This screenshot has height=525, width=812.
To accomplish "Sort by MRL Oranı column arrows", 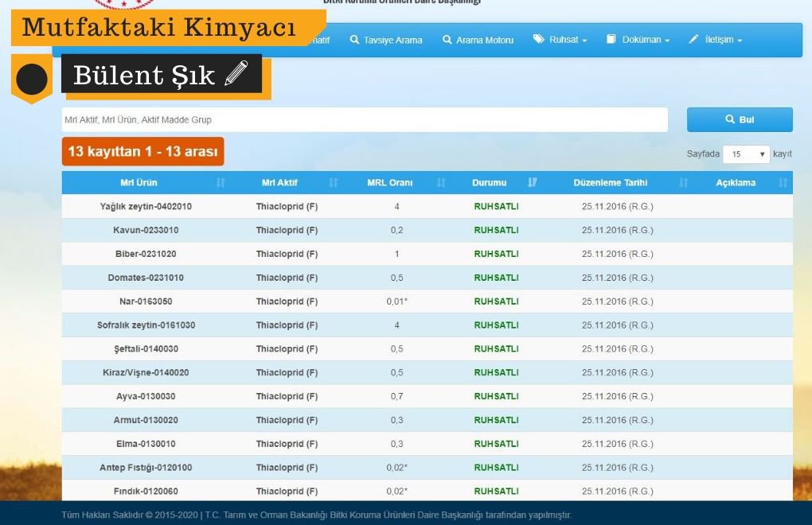I will click(x=441, y=183).
